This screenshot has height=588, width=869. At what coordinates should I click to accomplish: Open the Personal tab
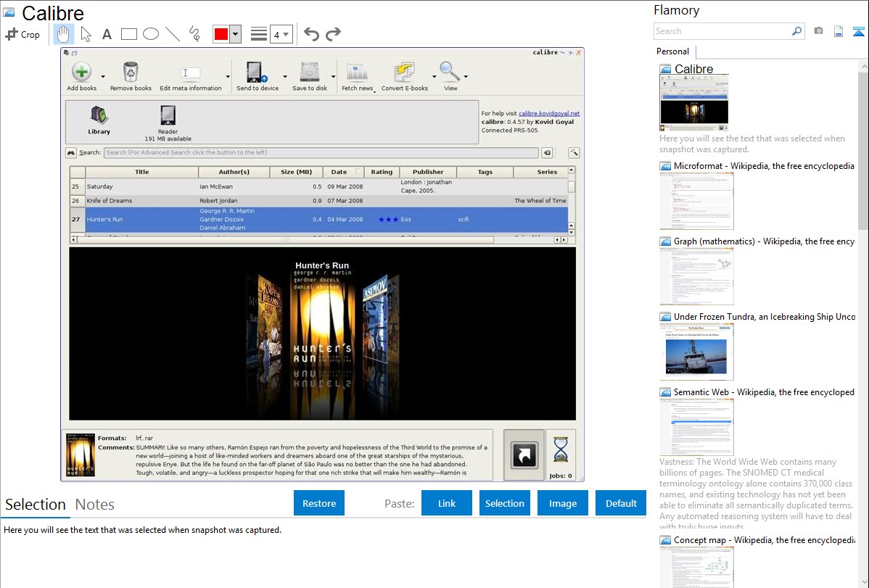pyautogui.click(x=672, y=51)
